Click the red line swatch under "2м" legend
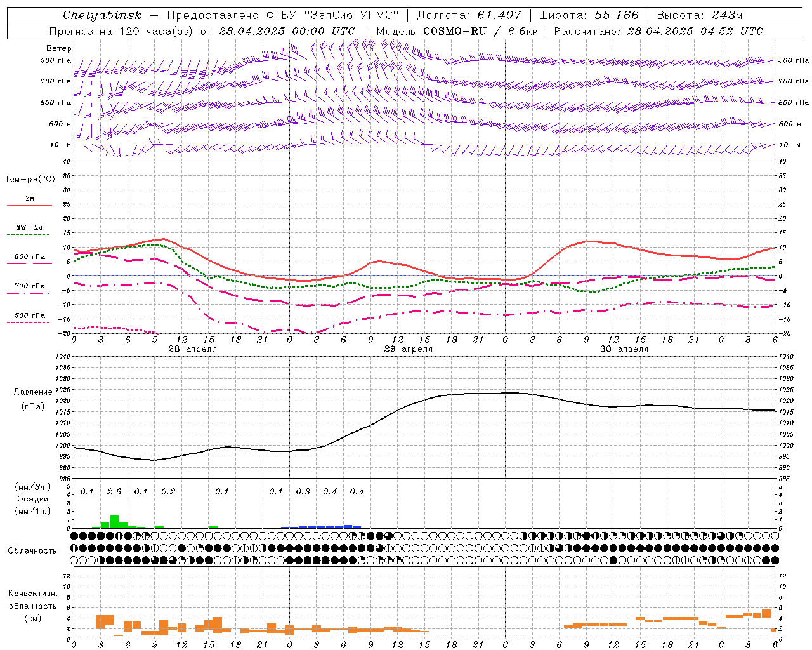 [29, 205]
